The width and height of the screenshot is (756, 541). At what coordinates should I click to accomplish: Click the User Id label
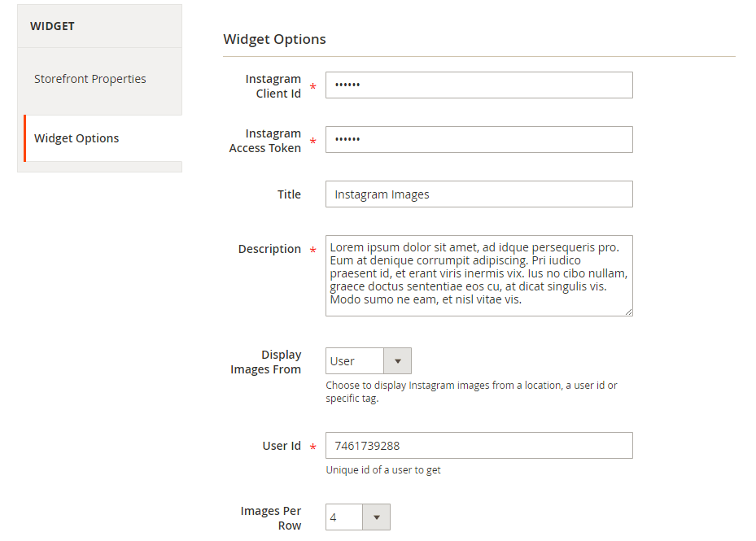[x=282, y=446]
